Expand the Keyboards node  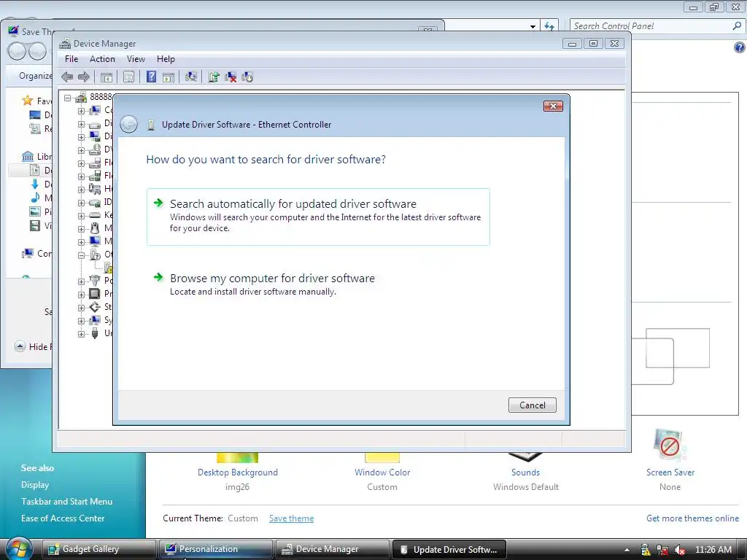[81, 216]
